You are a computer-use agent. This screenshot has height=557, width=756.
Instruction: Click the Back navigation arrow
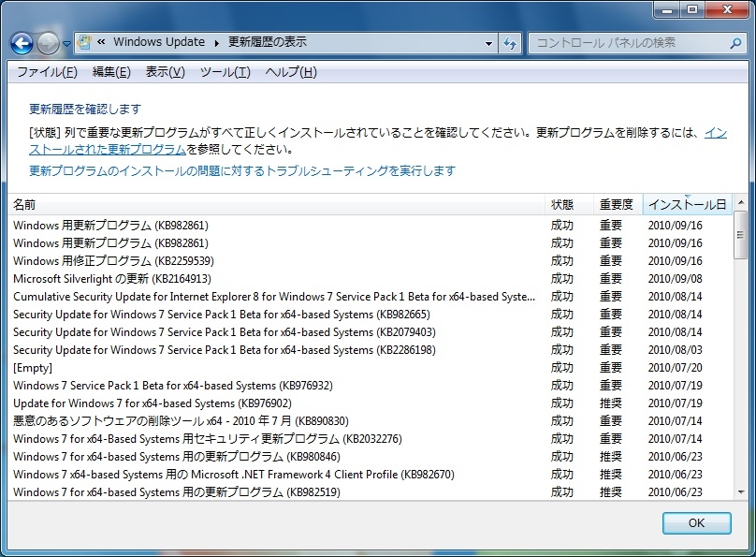pyautogui.click(x=22, y=44)
